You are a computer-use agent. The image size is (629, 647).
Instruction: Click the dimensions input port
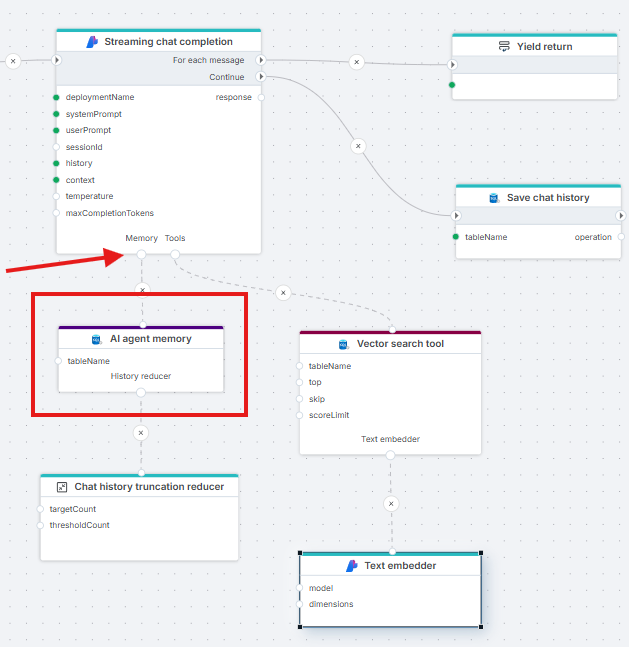(300, 604)
